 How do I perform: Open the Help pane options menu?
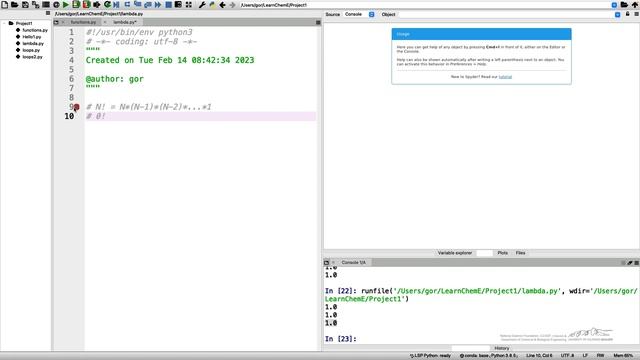[x=636, y=14]
